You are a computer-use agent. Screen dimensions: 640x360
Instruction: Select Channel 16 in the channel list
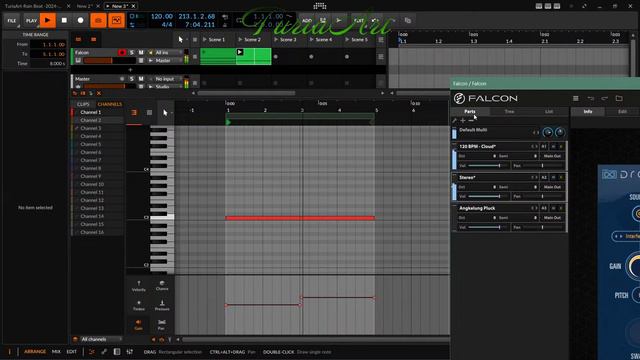pos(98,232)
